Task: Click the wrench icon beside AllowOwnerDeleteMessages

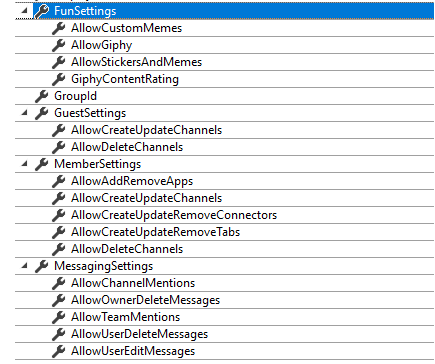Action: click(x=59, y=300)
